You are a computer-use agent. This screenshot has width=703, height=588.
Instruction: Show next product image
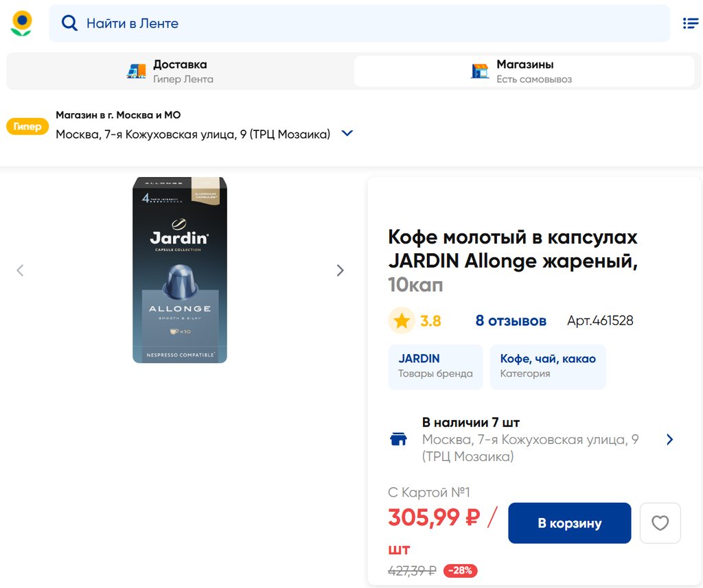click(x=340, y=270)
